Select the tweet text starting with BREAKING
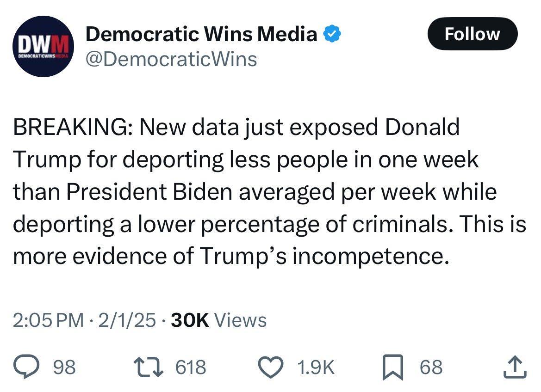Image resolution: width=541 pixels, height=392 pixels. (269, 192)
